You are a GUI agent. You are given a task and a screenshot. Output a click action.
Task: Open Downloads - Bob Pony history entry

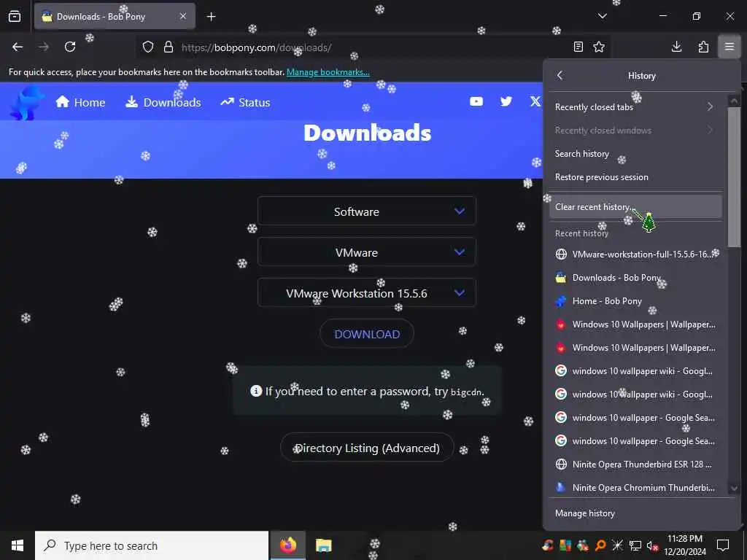[635, 278]
